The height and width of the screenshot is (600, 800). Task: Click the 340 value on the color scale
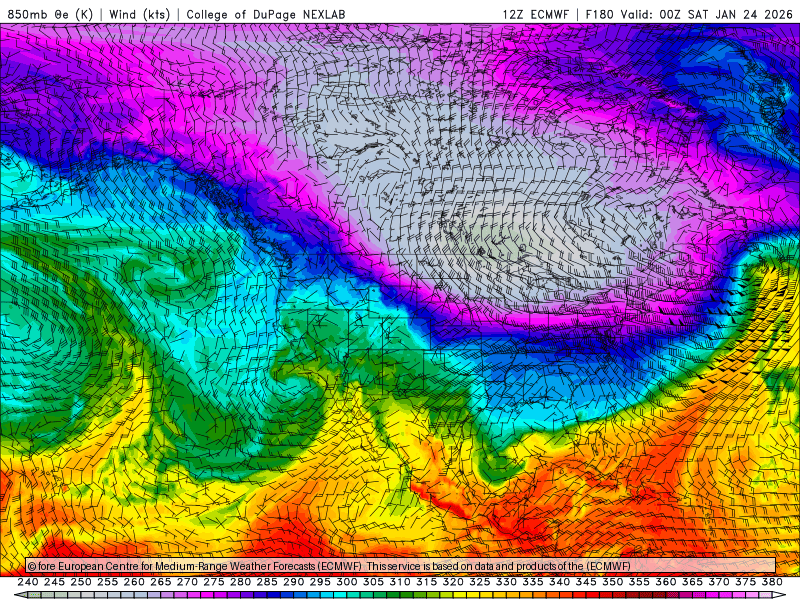[x=559, y=582]
